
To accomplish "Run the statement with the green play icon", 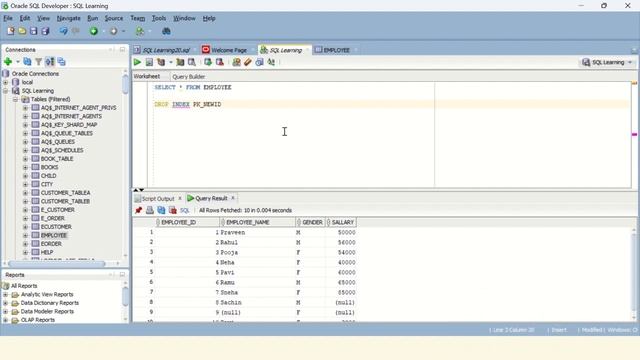I will point(137,62).
